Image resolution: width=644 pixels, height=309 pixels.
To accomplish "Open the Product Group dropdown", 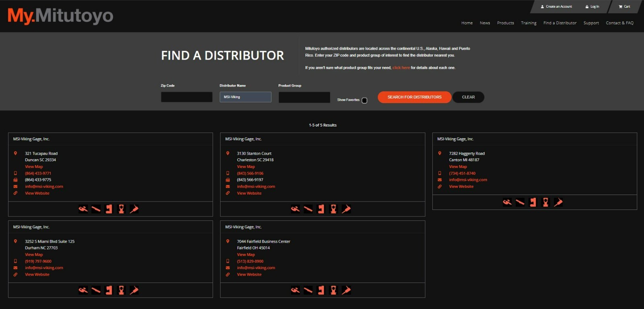I will point(304,97).
